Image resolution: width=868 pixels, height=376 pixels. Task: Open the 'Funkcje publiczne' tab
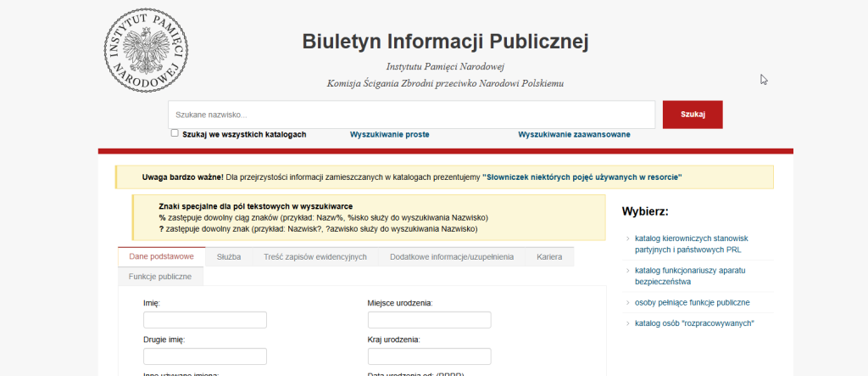(160, 276)
